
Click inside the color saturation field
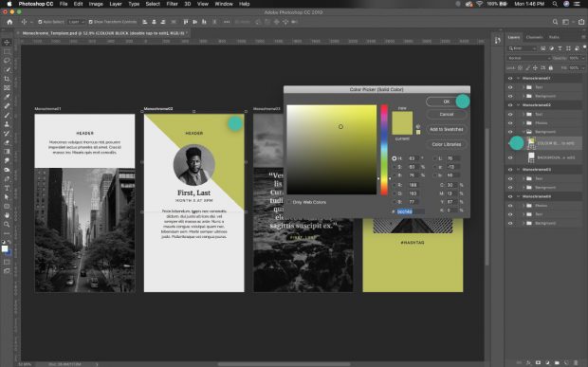pyautogui.click(x=332, y=150)
